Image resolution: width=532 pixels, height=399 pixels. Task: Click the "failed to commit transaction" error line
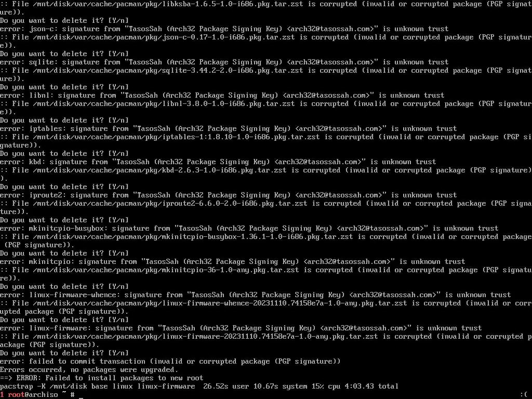(x=170, y=362)
